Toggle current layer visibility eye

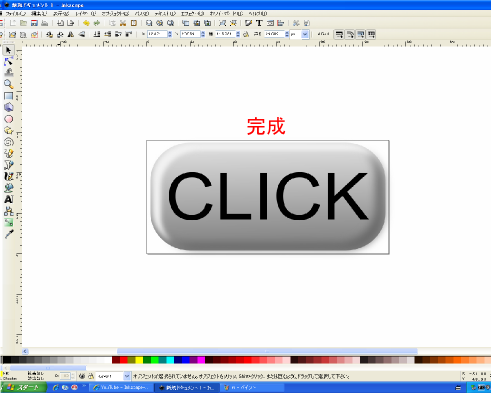(x=82, y=376)
